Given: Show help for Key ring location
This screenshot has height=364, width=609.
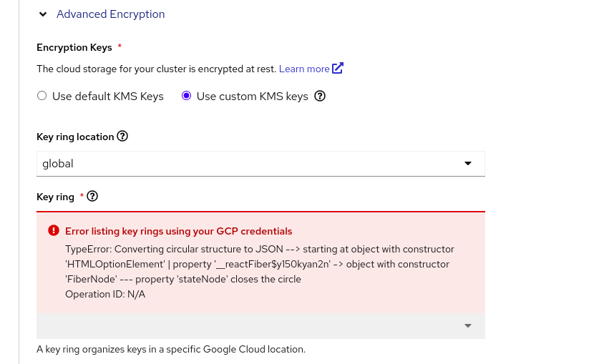Looking at the screenshot, I should point(122,136).
